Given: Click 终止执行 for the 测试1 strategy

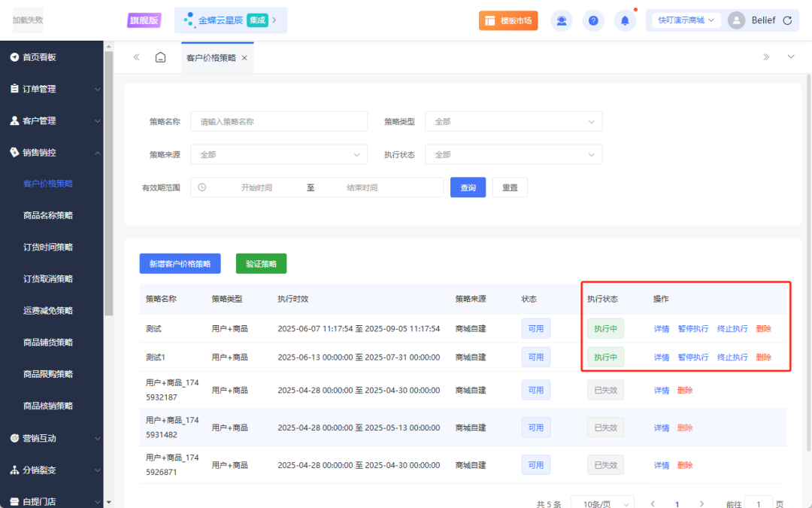Looking at the screenshot, I should (732, 357).
